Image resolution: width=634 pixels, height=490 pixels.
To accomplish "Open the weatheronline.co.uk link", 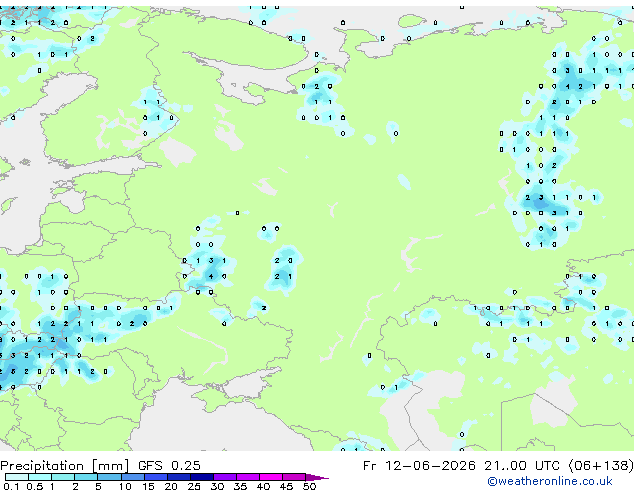I will click(550, 481).
